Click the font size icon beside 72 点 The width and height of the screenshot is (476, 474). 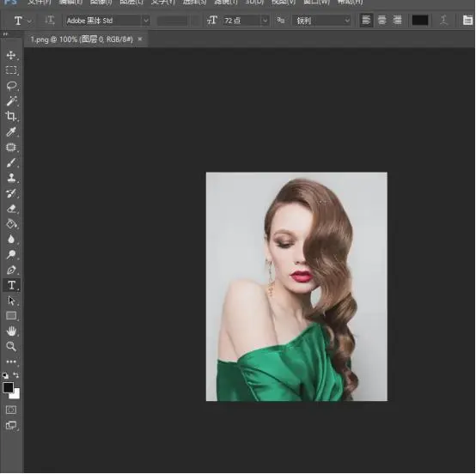point(212,21)
